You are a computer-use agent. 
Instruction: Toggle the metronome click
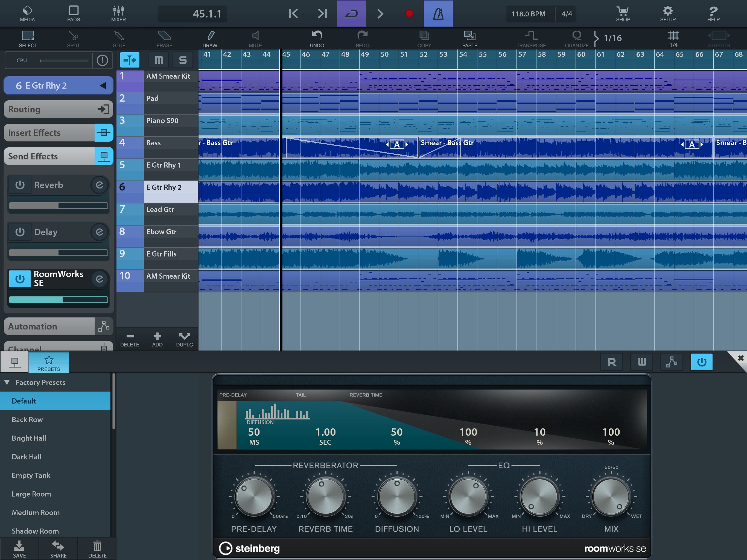(x=438, y=14)
